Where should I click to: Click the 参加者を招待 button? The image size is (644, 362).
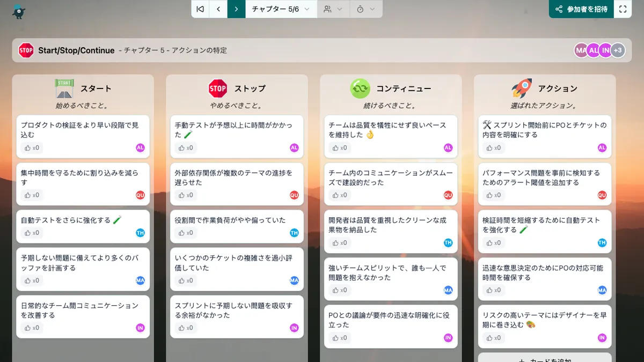[x=581, y=9]
